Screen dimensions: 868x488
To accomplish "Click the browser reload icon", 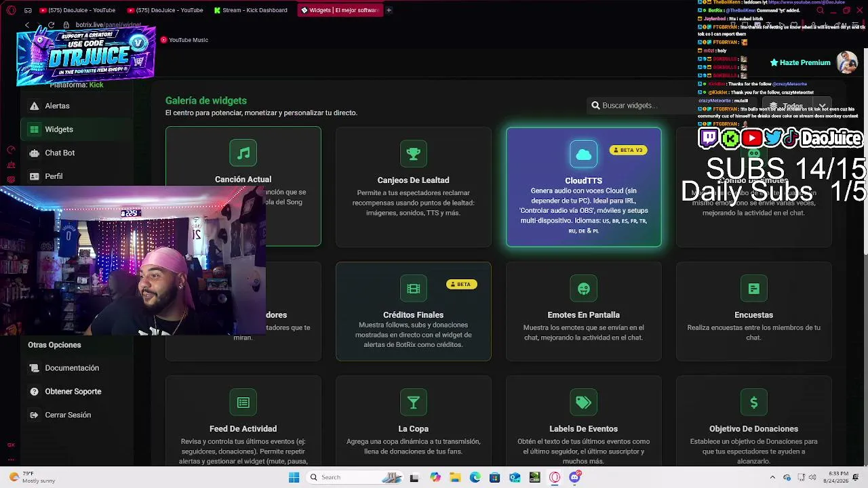I will pos(52,25).
